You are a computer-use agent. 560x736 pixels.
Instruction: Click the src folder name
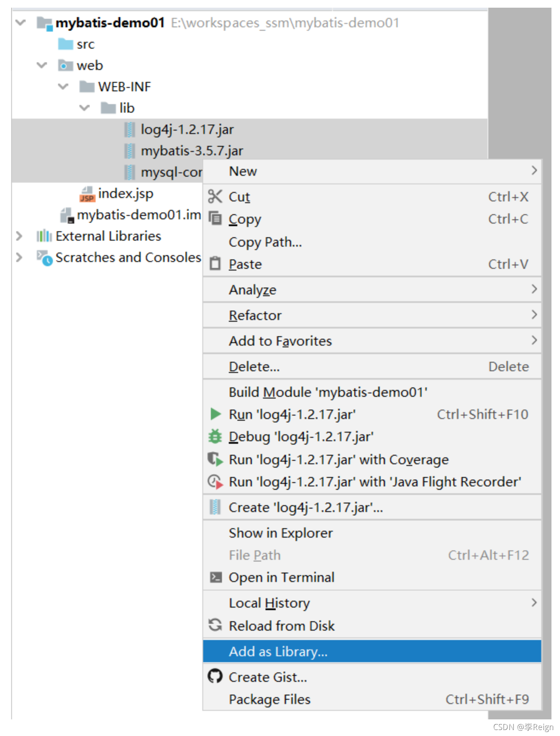pyautogui.click(x=85, y=44)
